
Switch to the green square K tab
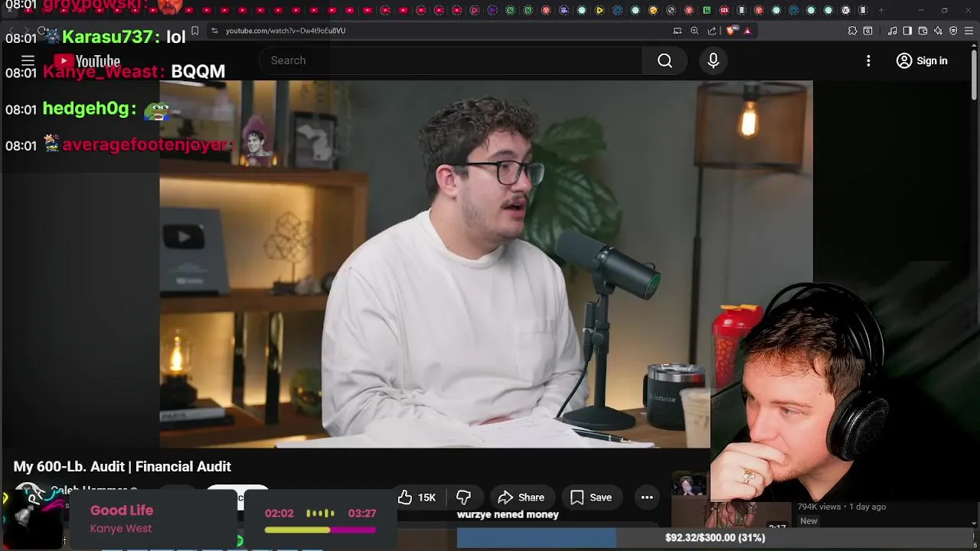[x=707, y=10]
